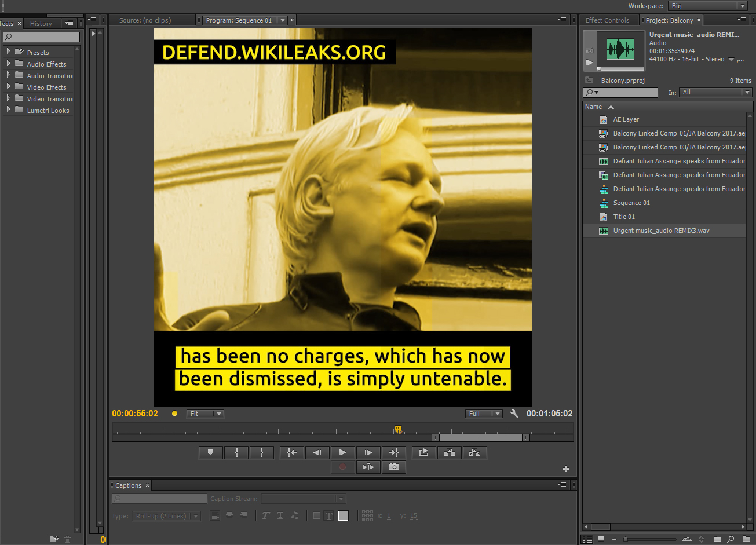Viewport: 756px width, 545px height.
Task: Click the Effects panel search field
Action: 42,37
